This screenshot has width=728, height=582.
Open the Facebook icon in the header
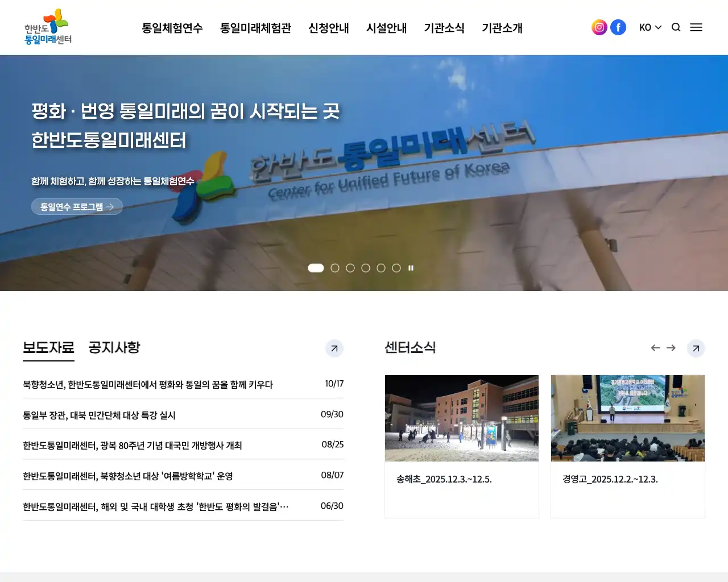pos(618,27)
